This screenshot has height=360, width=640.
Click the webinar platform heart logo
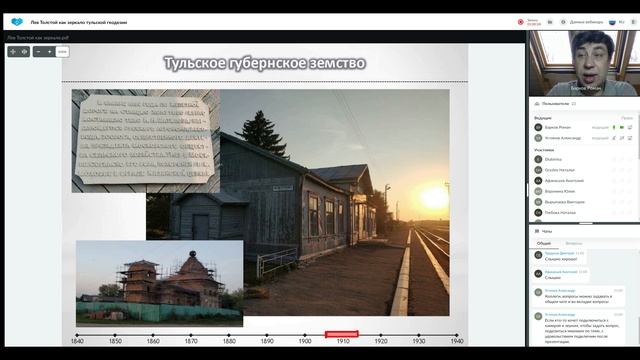click(x=17, y=22)
